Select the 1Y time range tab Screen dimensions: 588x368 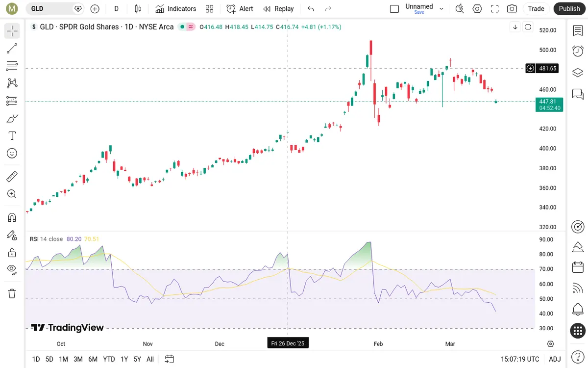(124, 359)
